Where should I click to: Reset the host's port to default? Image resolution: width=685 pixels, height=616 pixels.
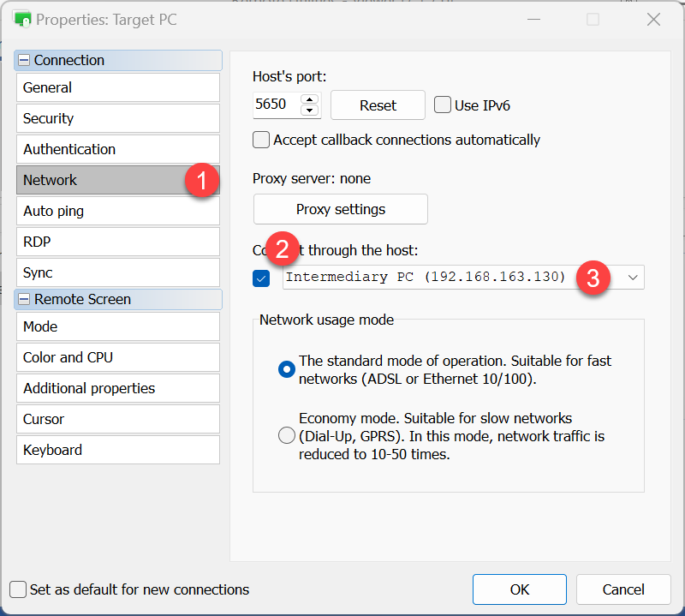[378, 105]
